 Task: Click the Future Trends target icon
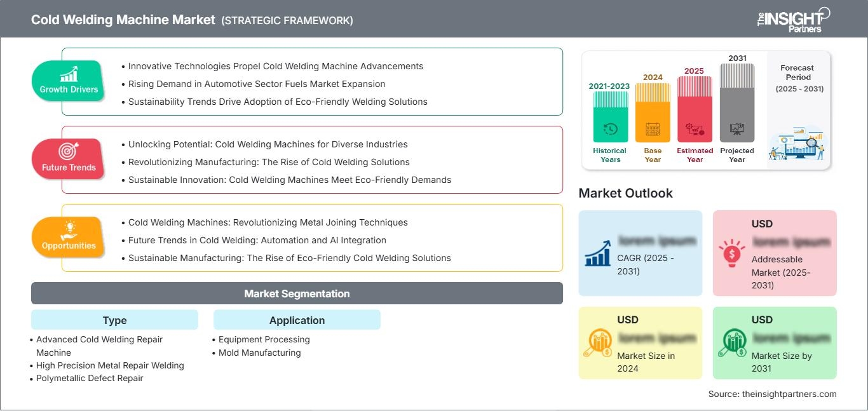(69, 152)
